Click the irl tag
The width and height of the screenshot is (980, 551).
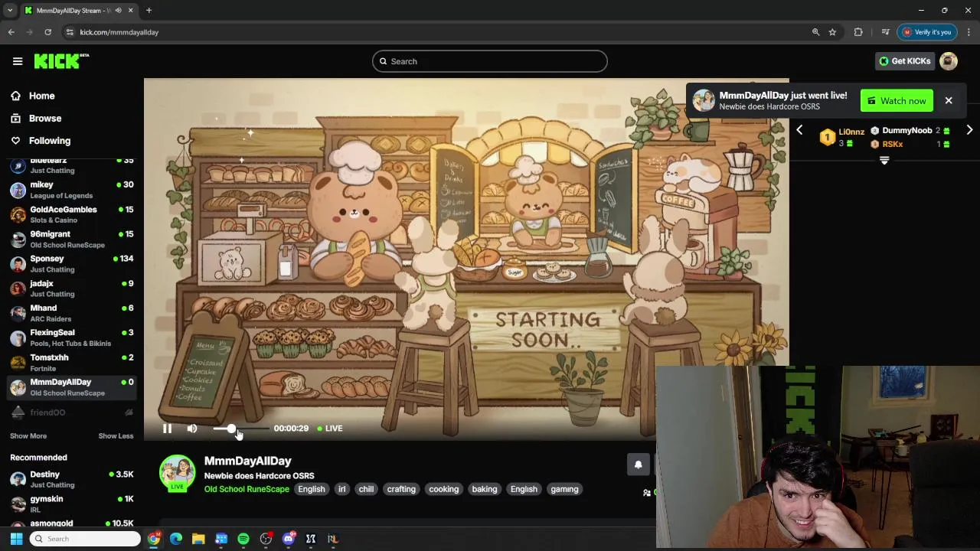(342, 489)
